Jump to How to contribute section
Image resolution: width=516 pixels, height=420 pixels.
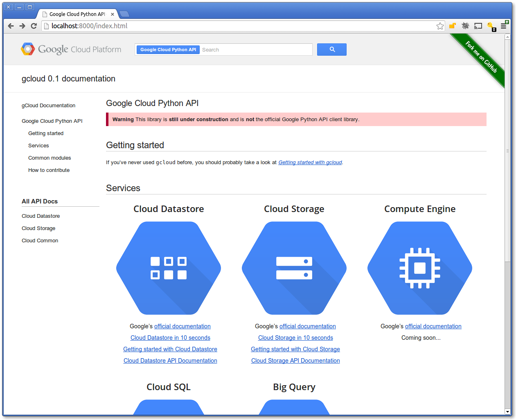(x=49, y=170)
